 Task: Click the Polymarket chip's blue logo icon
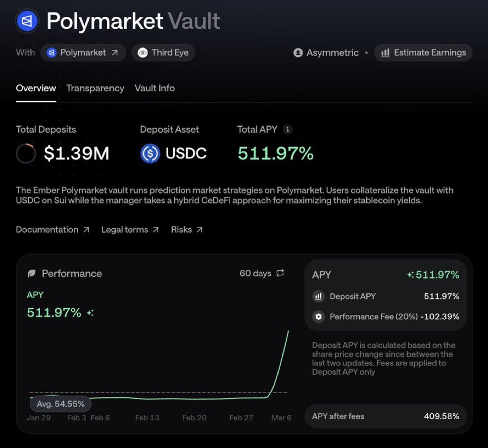[51, 52]
